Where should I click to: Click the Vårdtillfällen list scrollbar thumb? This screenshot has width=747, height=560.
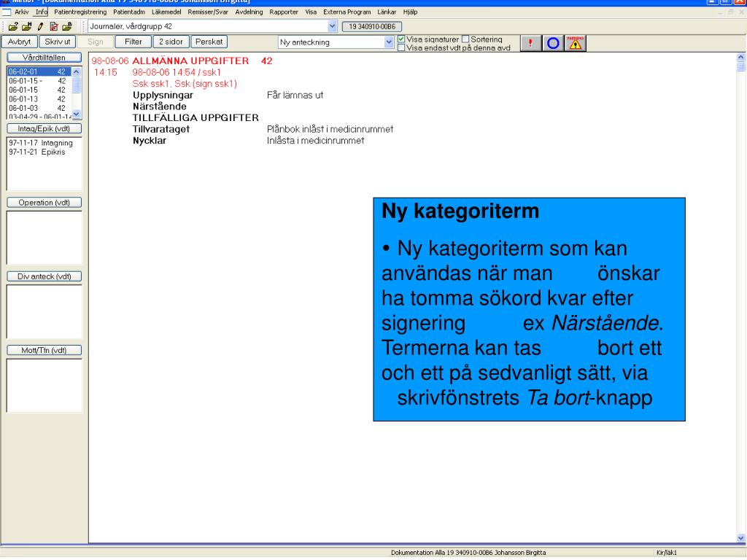76,85
